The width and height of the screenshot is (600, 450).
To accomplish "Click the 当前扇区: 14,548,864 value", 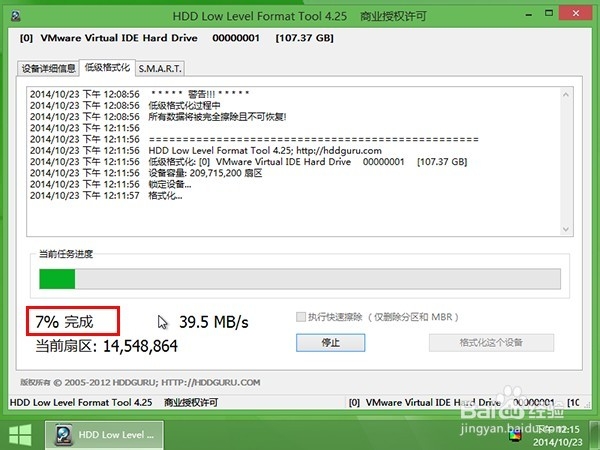I will [106, 346].
